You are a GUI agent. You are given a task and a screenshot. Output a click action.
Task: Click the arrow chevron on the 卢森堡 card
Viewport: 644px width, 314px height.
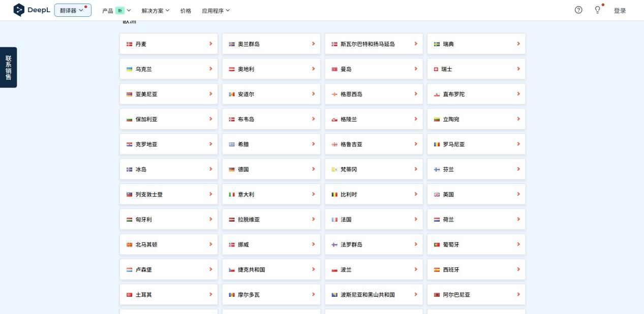coord(210,269)
